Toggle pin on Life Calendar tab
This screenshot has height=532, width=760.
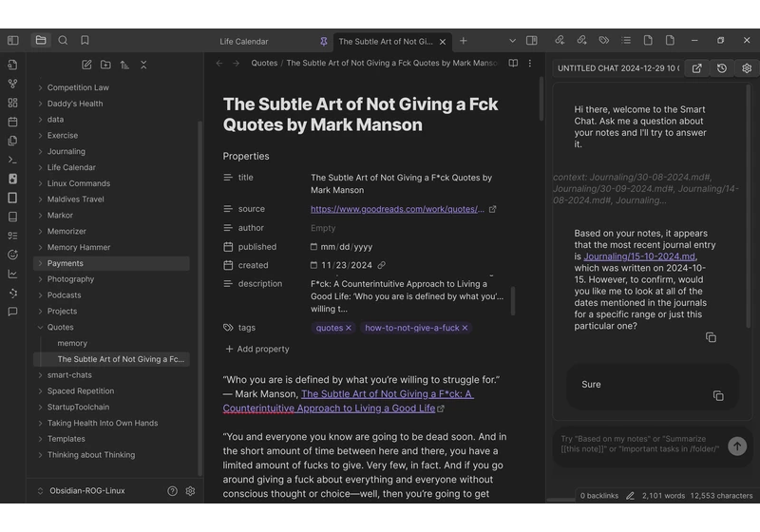pos(323,42)
